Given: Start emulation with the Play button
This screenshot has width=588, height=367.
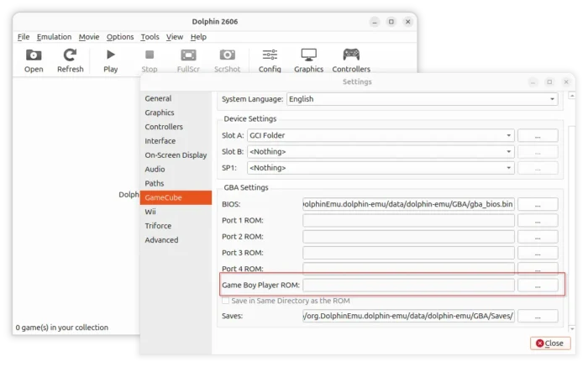Looking at the screenshot, I should (x=111, y=60).
